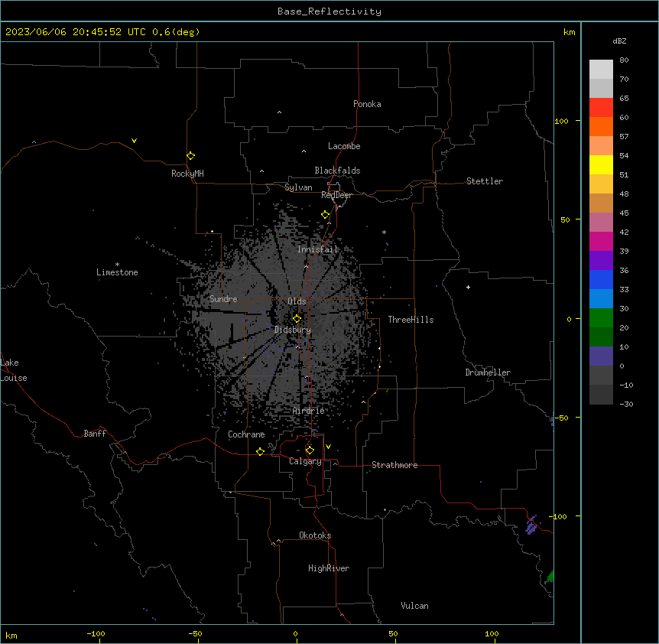
Task: Click the yellow diamond marker above Calgary
Action: 310,450
